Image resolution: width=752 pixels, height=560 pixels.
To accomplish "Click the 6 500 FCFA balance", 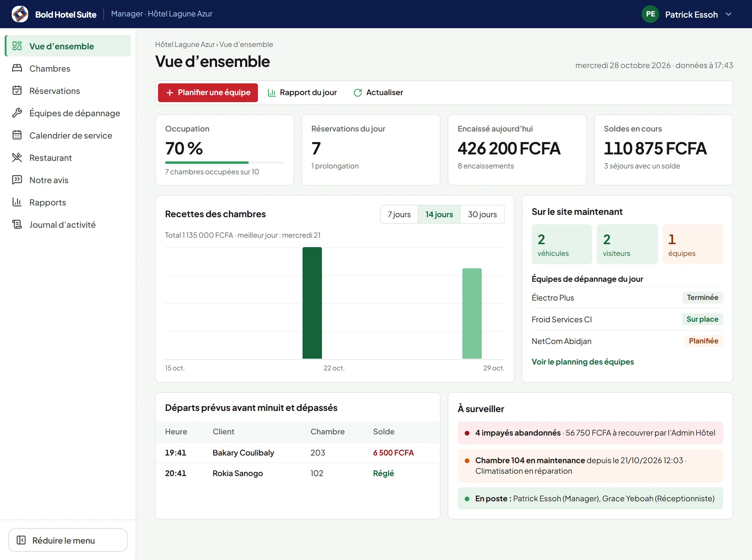I will [393, 453].
